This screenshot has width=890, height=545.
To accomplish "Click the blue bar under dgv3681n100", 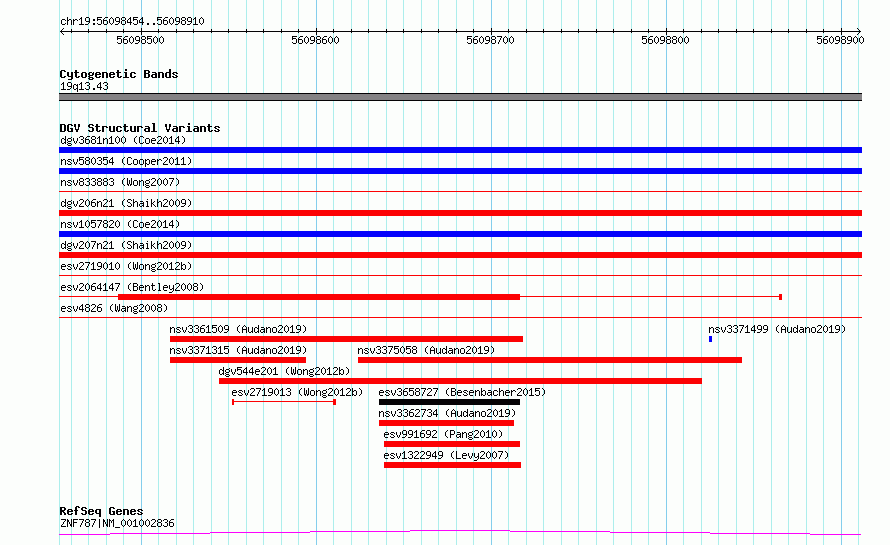I will pyautogui.click(x=460, y=150).
